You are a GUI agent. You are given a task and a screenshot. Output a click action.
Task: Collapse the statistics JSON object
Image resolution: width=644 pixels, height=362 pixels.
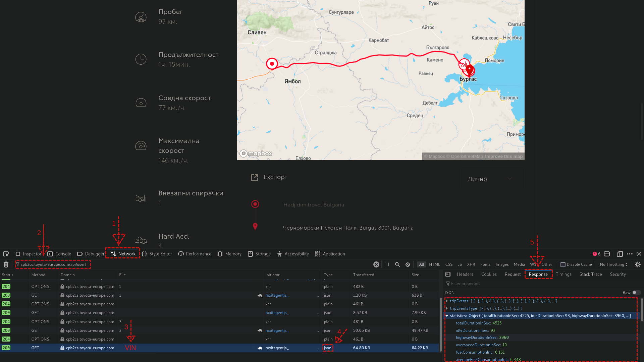[447, 316]
